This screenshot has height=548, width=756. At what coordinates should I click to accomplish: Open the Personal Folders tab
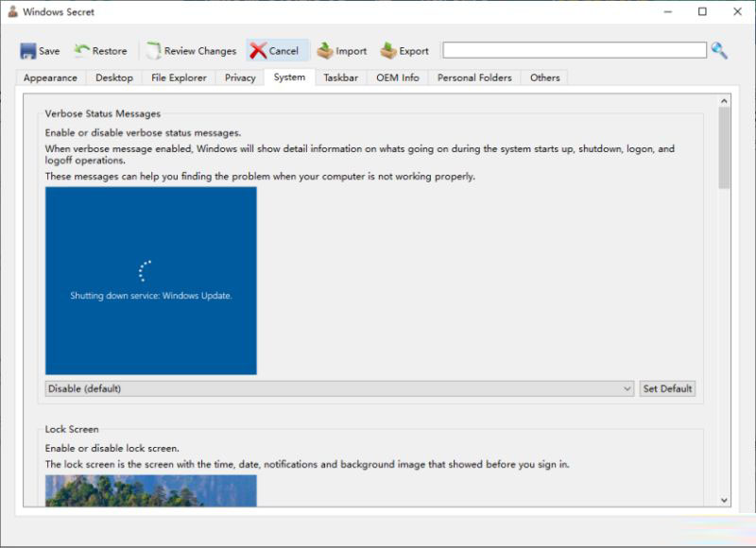(474, 77)
